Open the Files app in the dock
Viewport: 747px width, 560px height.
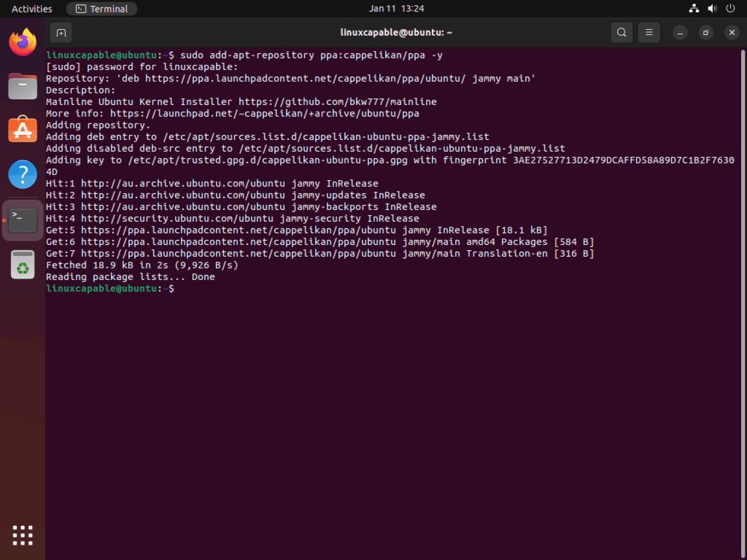click(x=23, y=86)
